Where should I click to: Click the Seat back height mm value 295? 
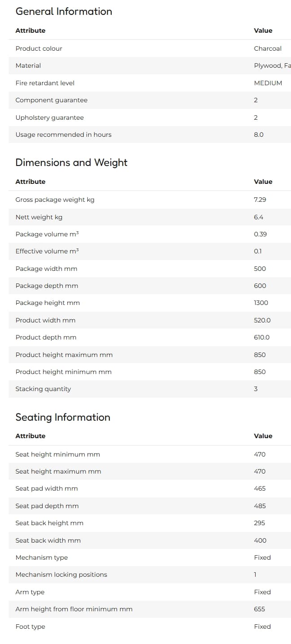(x=260, y=523)
